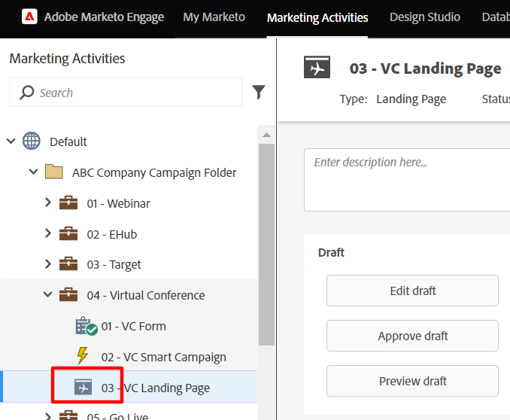Click the Marketing Activities panel heading

click(67, 59)
